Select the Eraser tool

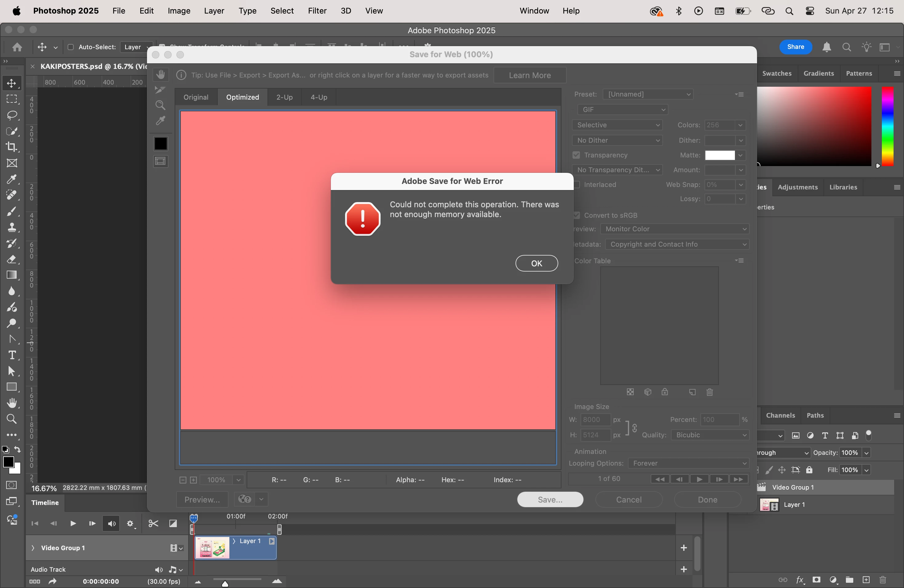pos(11,260)
